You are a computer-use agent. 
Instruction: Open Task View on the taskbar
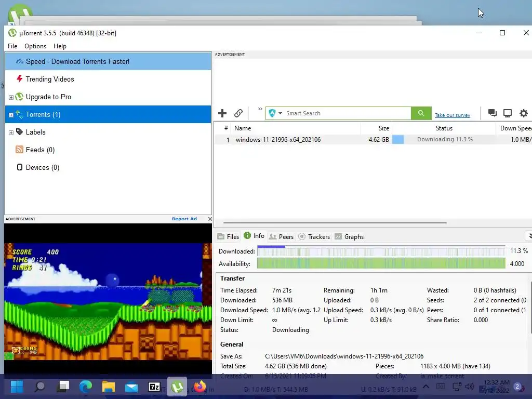(x=63, y=387)
